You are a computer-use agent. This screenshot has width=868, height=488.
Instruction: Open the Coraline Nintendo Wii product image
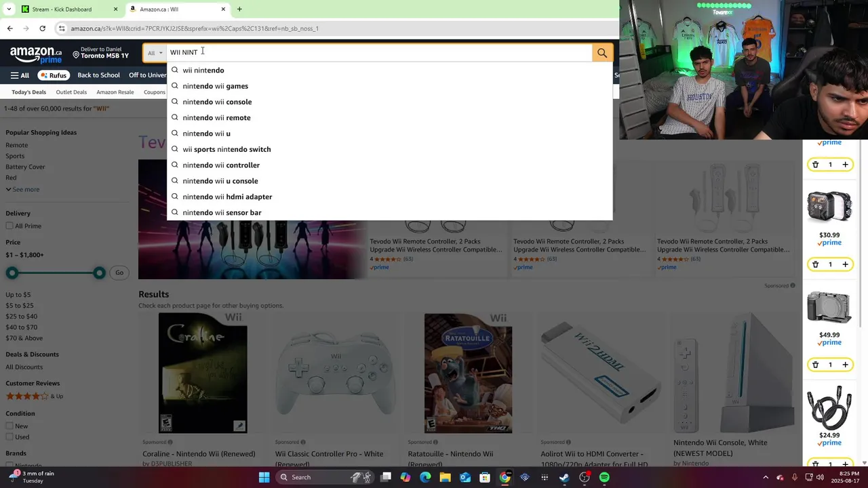tap(203, 373)
